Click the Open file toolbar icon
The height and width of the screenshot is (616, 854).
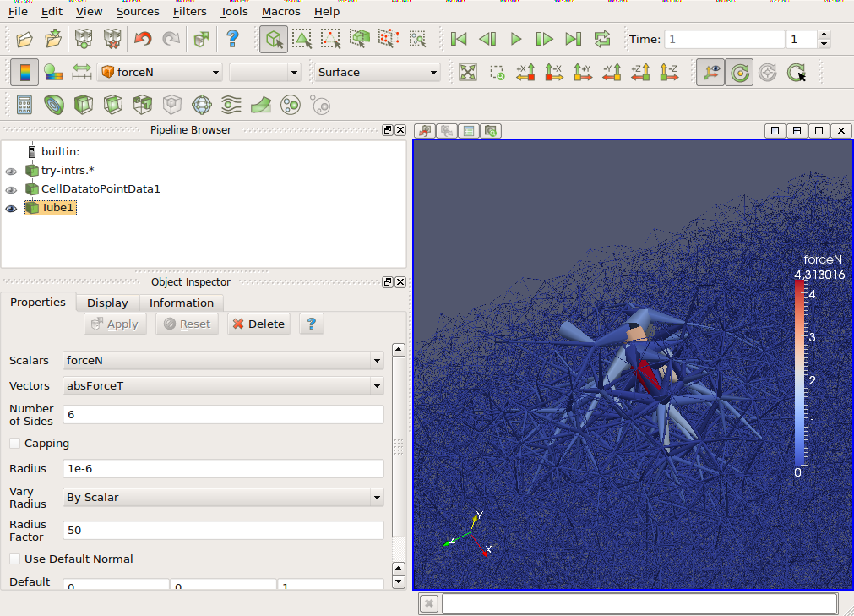coord(24,39)
